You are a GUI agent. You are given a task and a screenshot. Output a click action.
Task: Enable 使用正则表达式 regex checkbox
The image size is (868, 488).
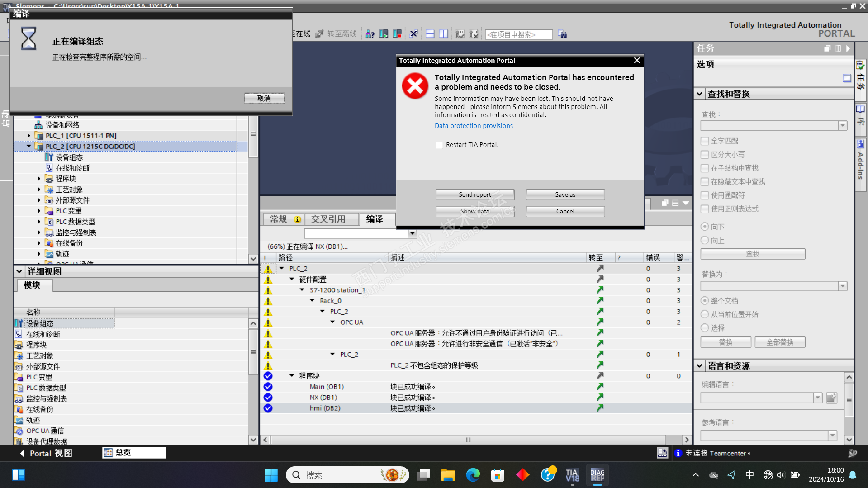[x=705, y=209]
